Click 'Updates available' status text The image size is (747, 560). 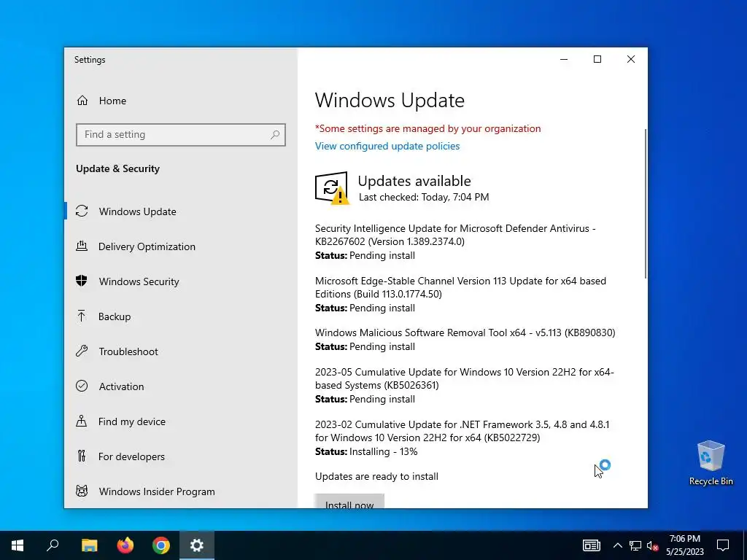pyautogui.click(x=414, y=181)
